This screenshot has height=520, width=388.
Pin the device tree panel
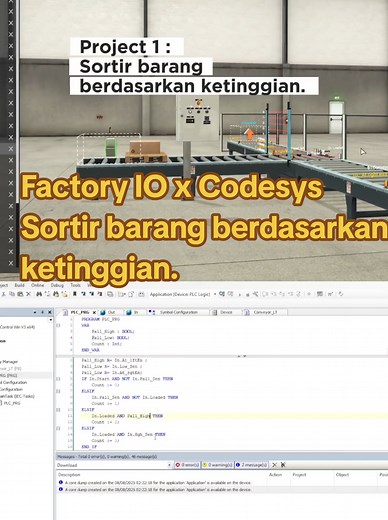coord(42,312)
